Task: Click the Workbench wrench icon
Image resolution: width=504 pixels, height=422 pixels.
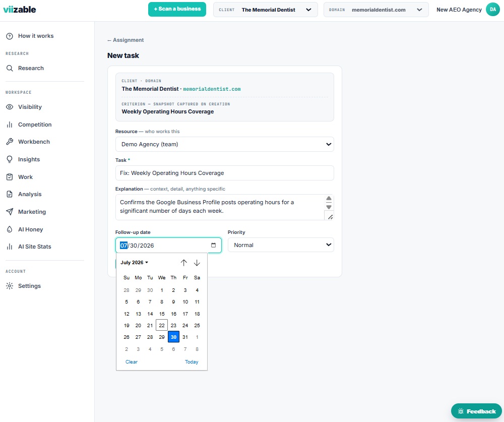Action: tap(10, 142)
